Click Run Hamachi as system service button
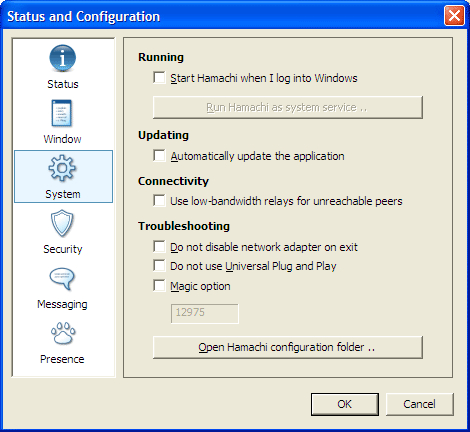The width and height of the screenshot is (470, 432). pos(288,107)
